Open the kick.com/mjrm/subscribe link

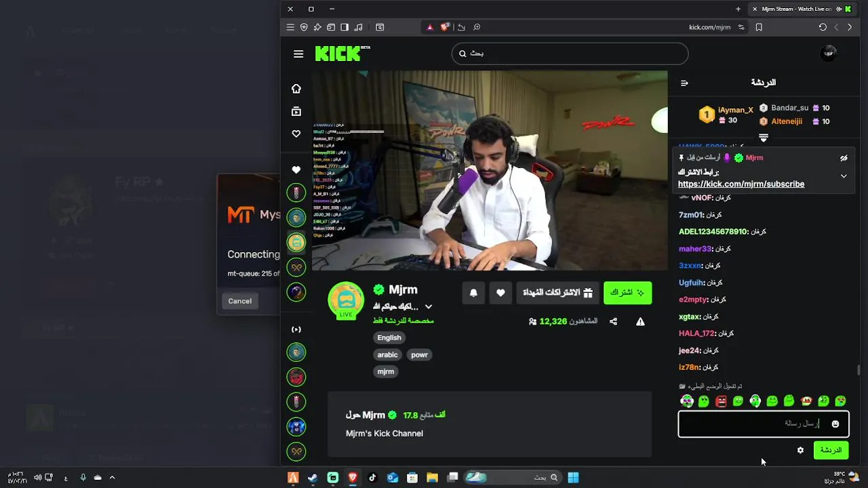click(x=741, y=184)
